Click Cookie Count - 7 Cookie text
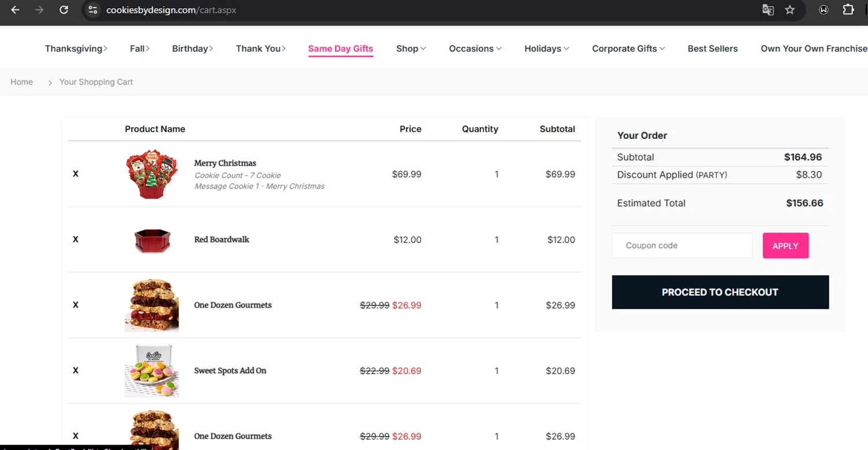868x450 pixels. point(237,175)
